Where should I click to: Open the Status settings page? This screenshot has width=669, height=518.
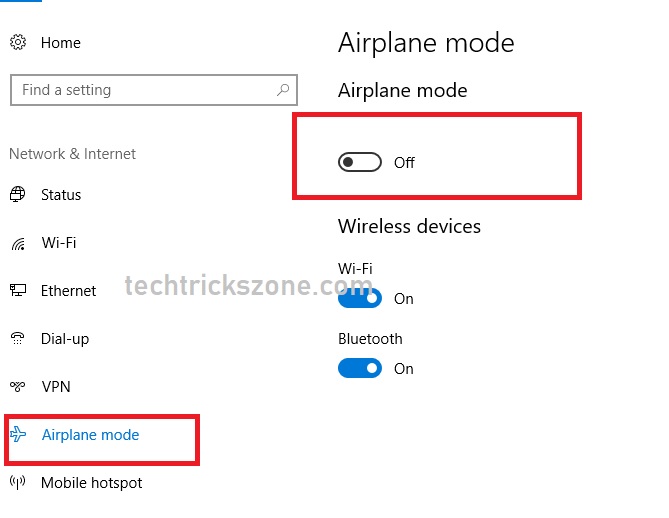pyautogui.click(x=61, y=195)
